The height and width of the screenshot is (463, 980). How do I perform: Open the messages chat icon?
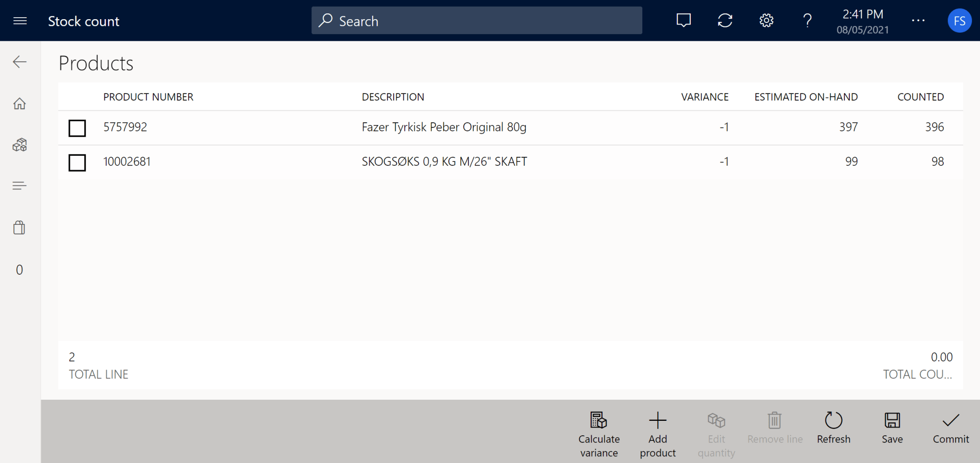point(684,21)
